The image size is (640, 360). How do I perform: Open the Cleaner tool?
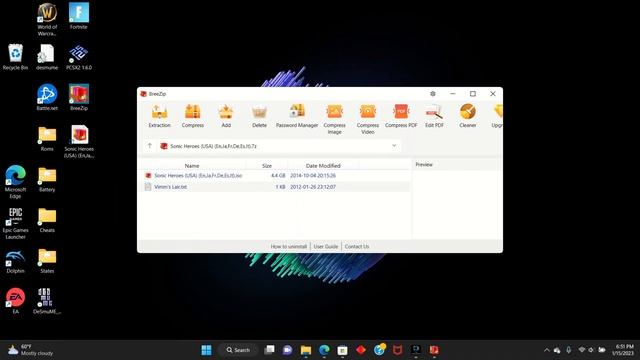(x=468, y=116)
